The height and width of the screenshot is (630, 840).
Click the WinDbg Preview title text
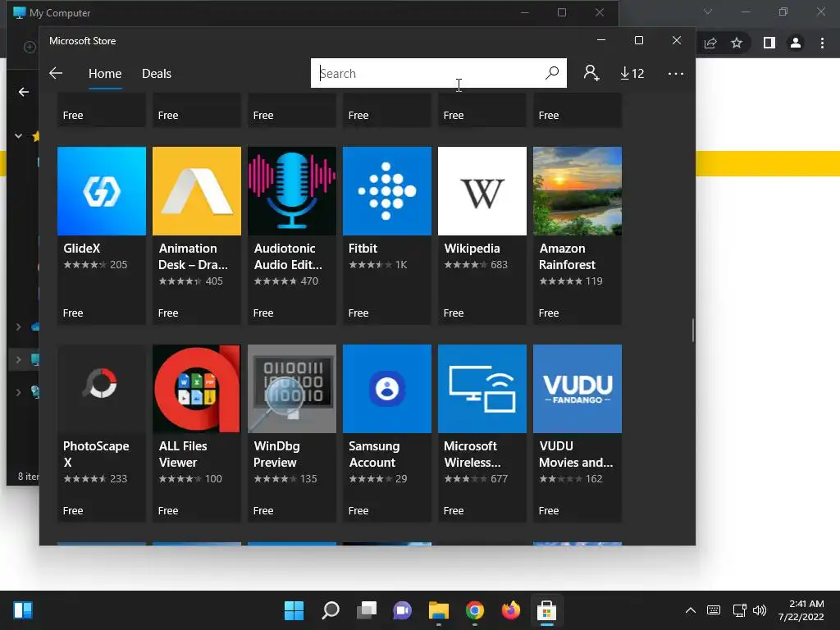click(x=276, y=454)
